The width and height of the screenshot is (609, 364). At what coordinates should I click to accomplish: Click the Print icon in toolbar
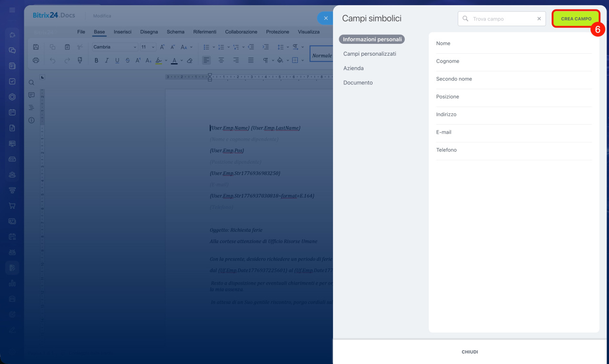pyautogui.click(x=36, y=60)
